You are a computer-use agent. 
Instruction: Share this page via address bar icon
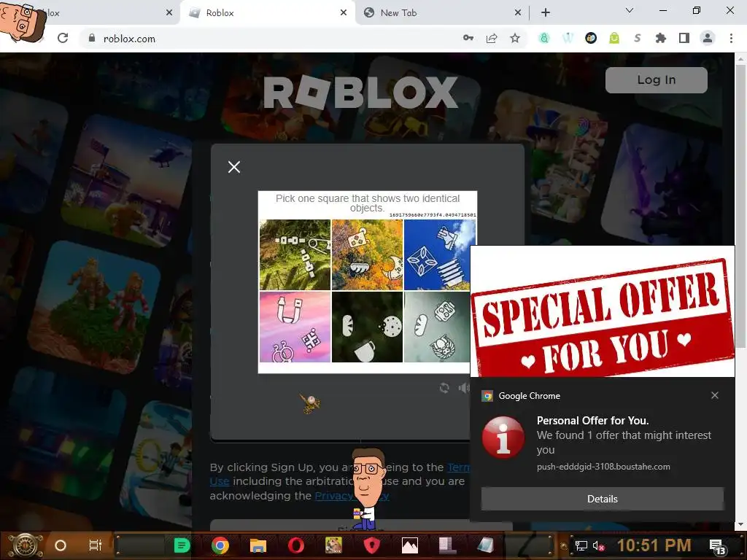coord(492,38)
